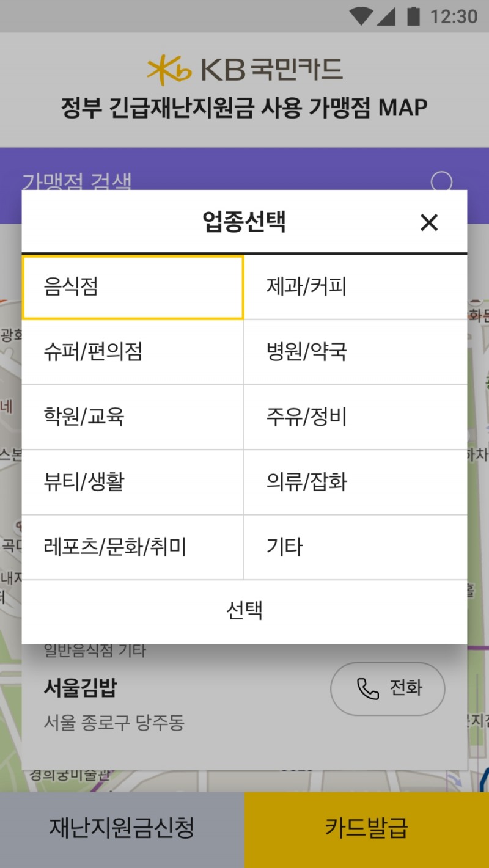Choose the 학원/교육 category

coord(132,417)
